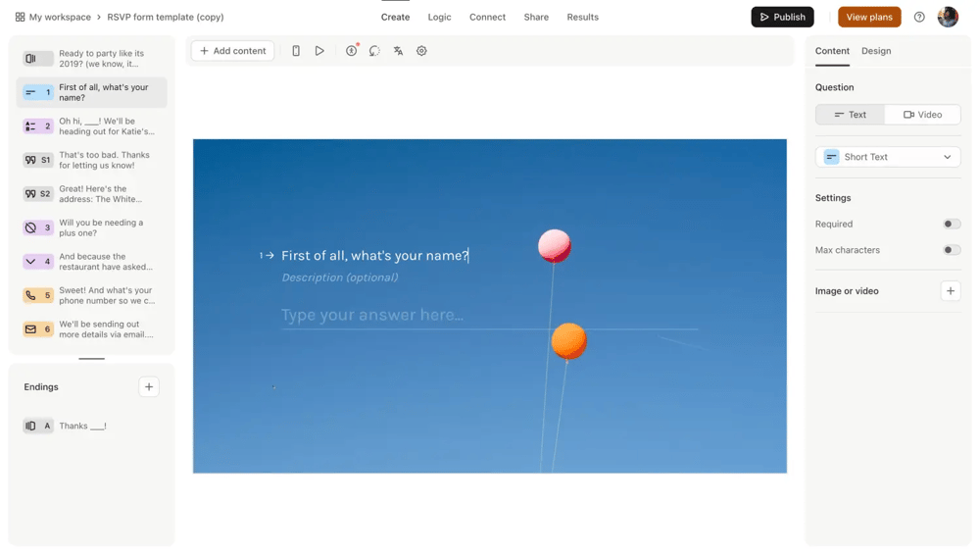This screenshot has height=554, width=980.
Task: Go to the Results tab
Action: coord(582,17)
